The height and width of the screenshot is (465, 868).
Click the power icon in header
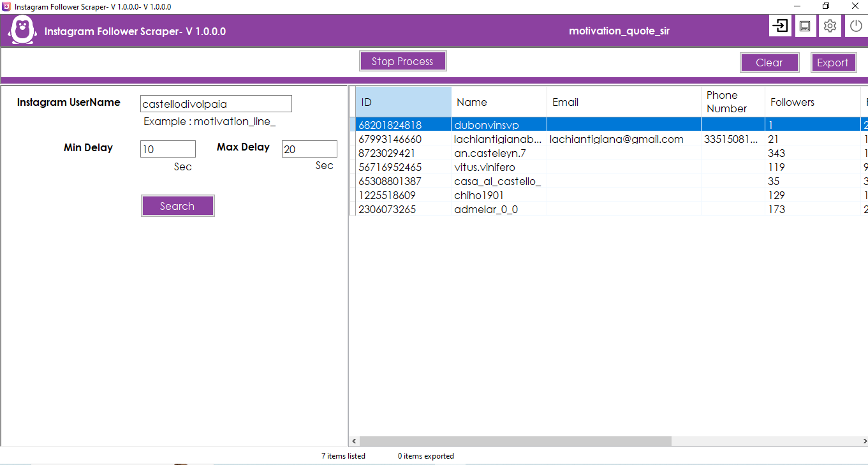tap(856, 26)
